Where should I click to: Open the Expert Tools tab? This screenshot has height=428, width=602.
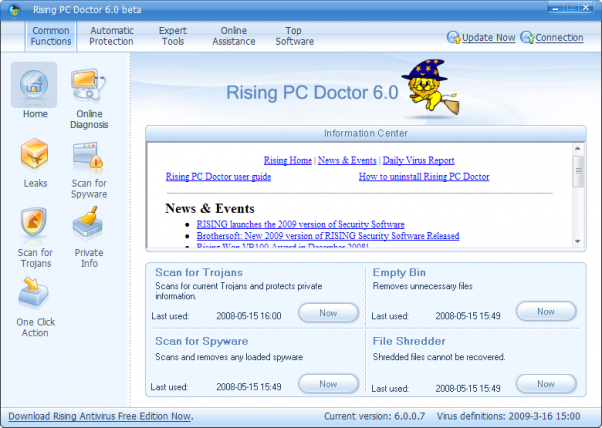tap(173, 36)
